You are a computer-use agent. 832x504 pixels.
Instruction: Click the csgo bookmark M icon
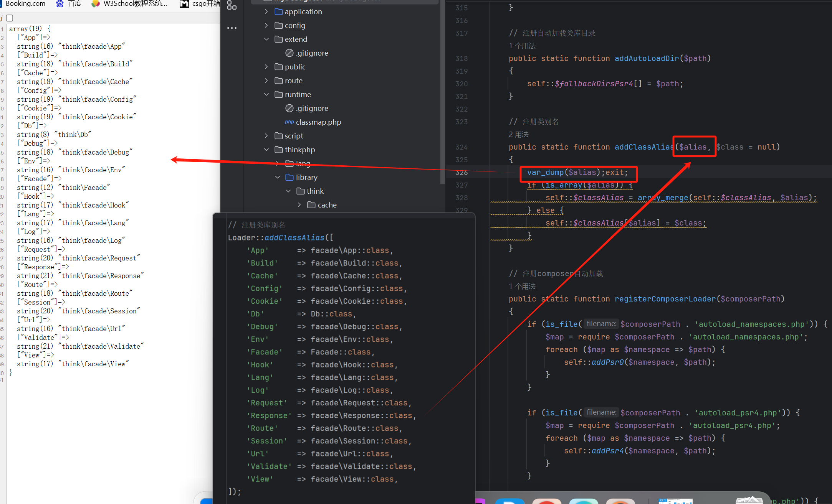[x=184, y=4]
